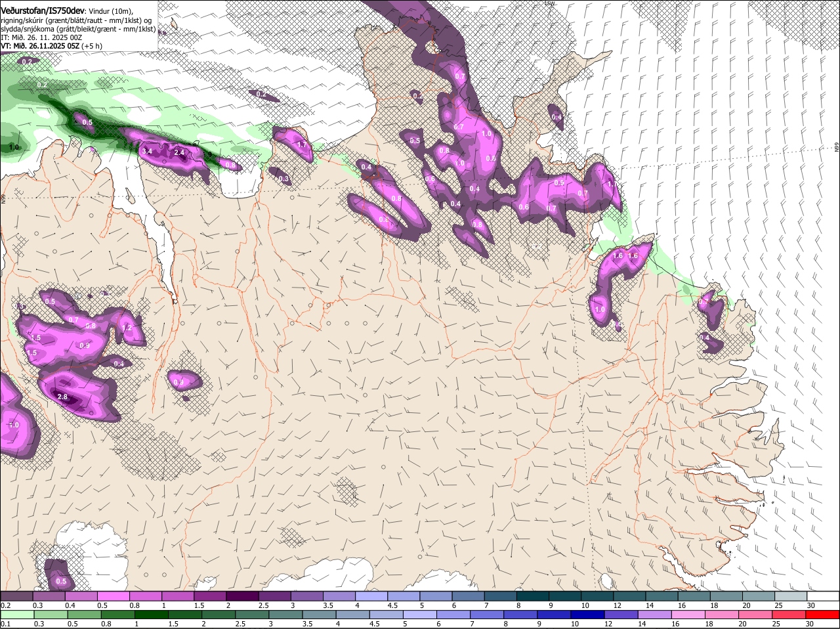Pick snow scale swatch above 1.5 label

209,596
